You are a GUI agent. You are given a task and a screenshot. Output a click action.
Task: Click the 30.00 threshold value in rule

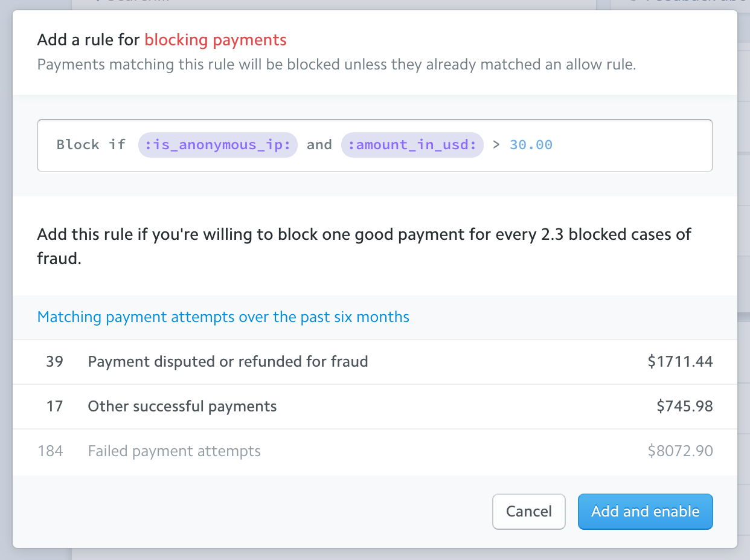[x=531, y=145]
